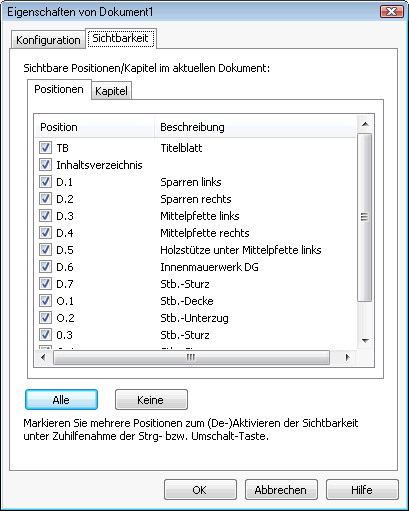
Task: Select the Positionen sub-tab
Action: (x=59, y=89)
